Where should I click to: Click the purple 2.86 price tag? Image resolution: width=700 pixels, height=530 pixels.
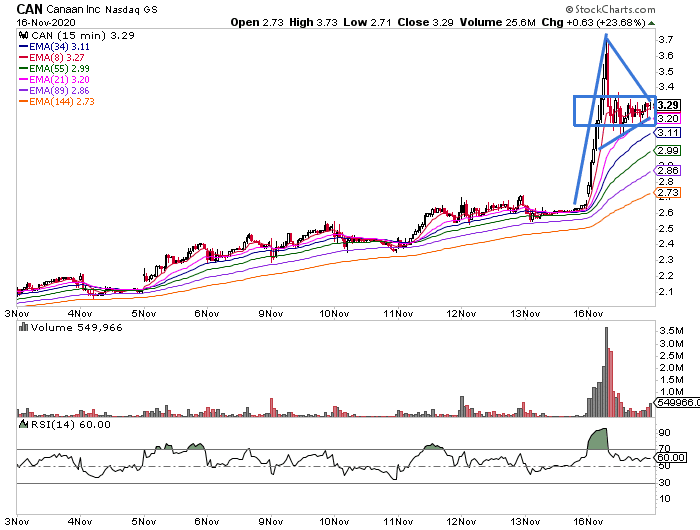coord(667,170)
